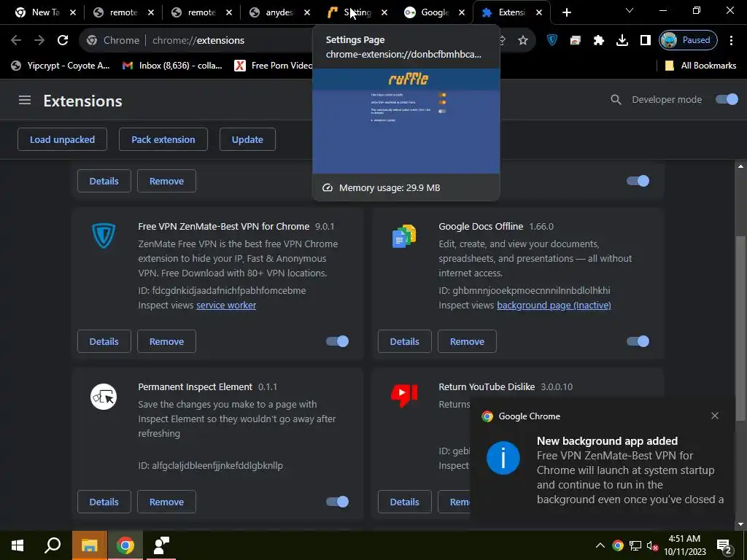The width and height of the screenshot is (747, 560).
Task: Go forward with the browser forward arrow
Action: [39, 40]
